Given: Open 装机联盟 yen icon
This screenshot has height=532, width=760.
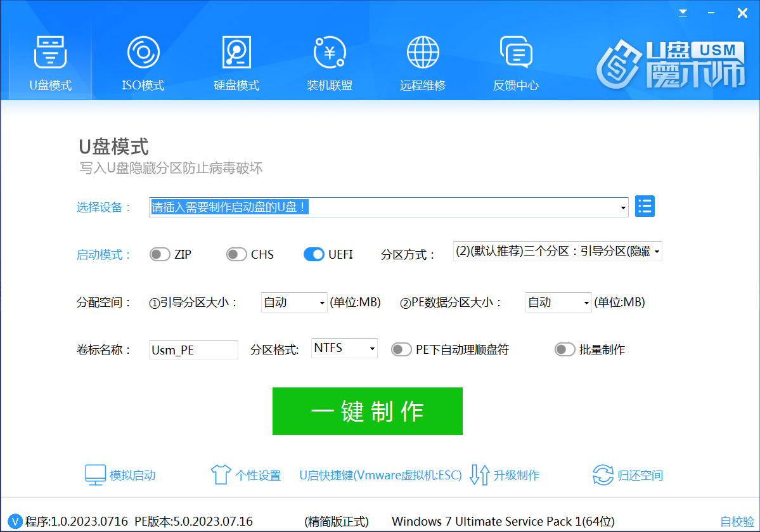Looking at the screenshot, I should pos(330,53).
